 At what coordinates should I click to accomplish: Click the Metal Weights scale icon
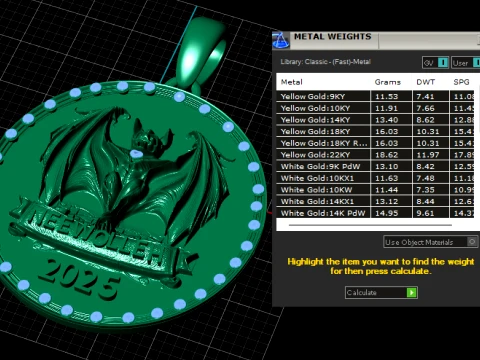point(281,40)
